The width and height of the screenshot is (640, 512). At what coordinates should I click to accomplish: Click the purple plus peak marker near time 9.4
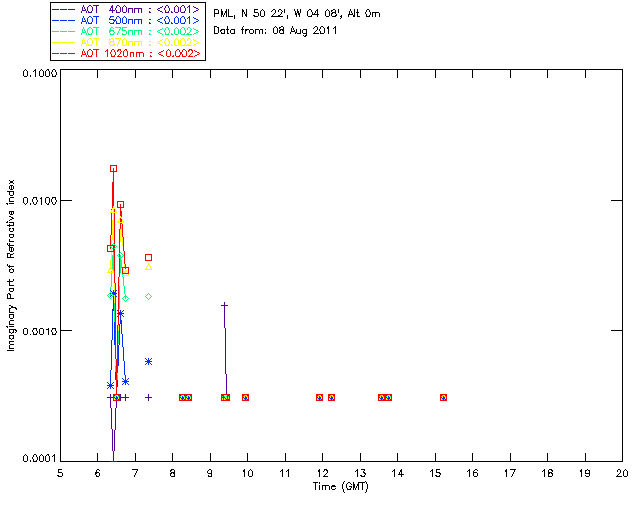pos(224,305)
